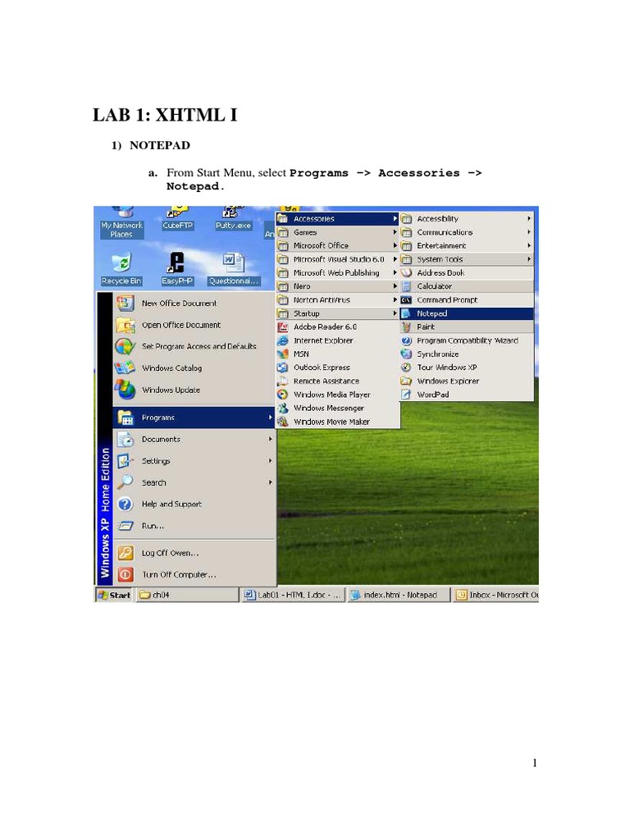Viewport: 630px width, 840px height.
Task: Open Communications submenu
Action: [467, 232]
